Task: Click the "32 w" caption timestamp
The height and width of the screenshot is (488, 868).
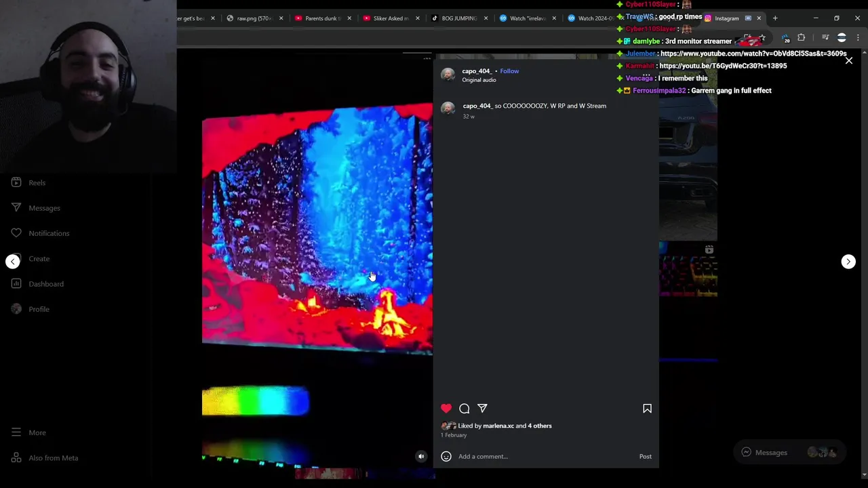Action: coord(469,117)
